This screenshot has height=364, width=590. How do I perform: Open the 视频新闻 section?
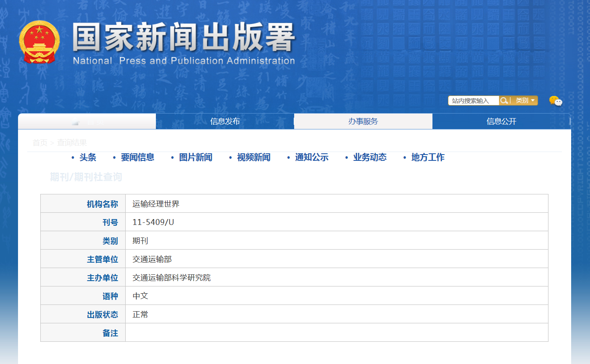point(254,157)
